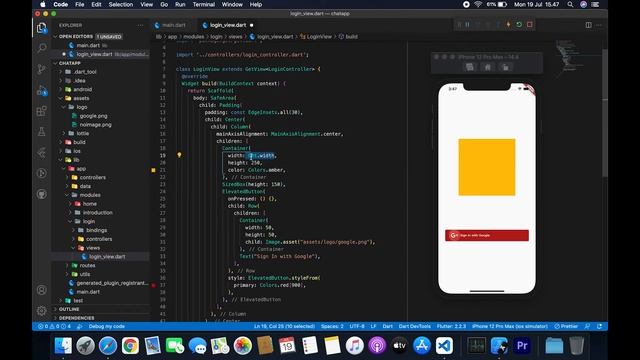640x360 pixels.
Task: Open main.dart under the lib folder
Action: pos(88,291)
